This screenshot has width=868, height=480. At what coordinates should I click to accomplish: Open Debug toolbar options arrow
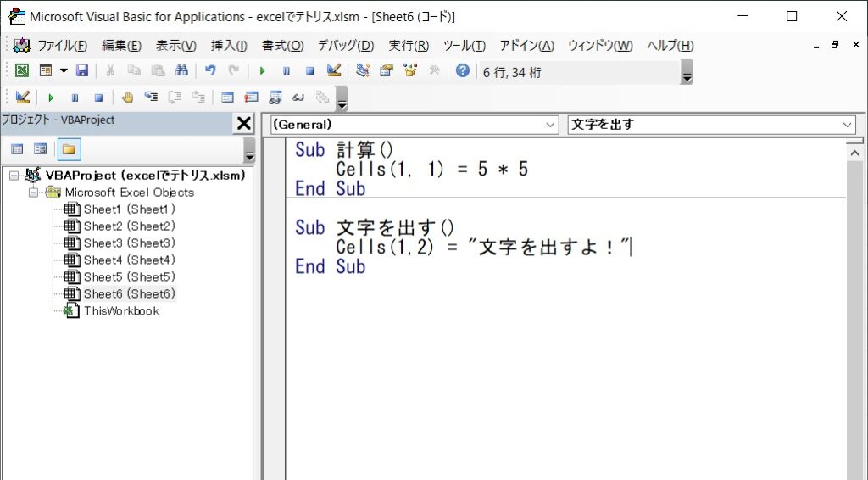(342, 98)
